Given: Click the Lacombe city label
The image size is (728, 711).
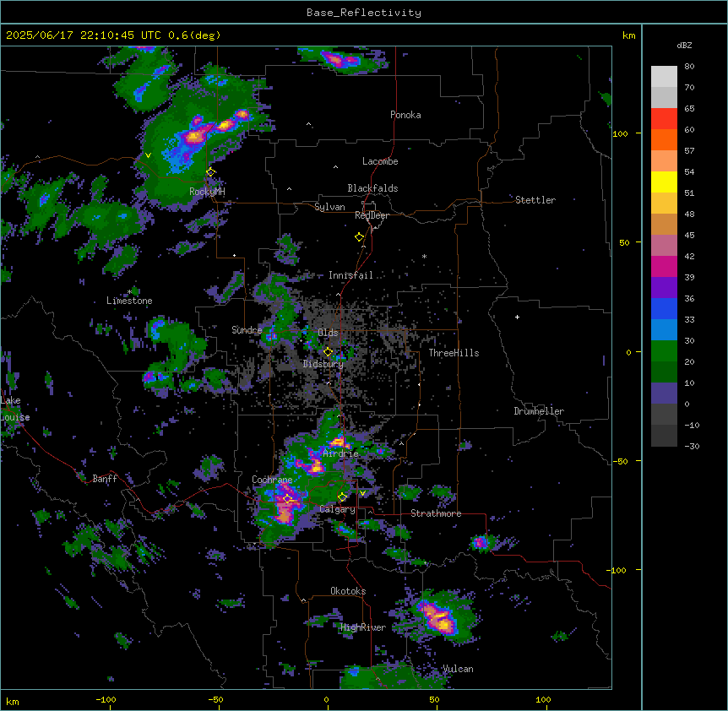Looking at the screenshot, I should pos(380,161).
